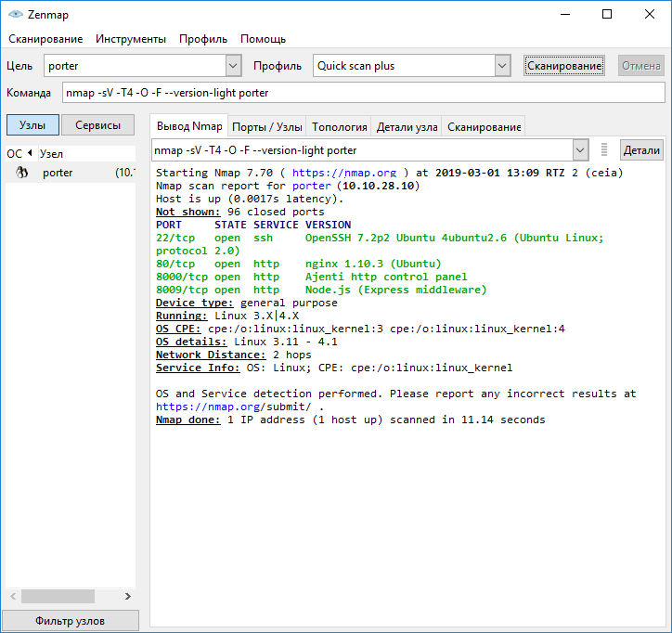The width and height of the screenshot is (672, 633).
Task: Open the Инструменты menu
Action: point(131,39)
